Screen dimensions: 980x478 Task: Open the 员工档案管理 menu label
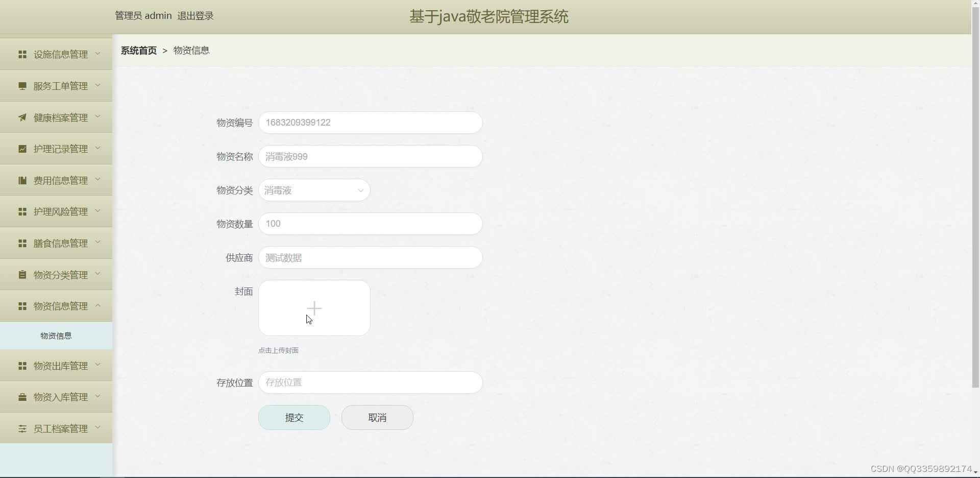61,428
